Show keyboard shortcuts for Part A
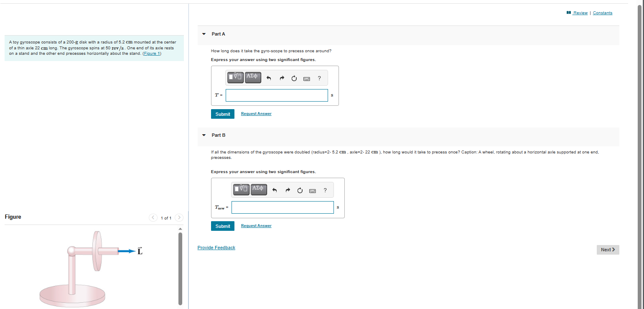 point(306,78)
